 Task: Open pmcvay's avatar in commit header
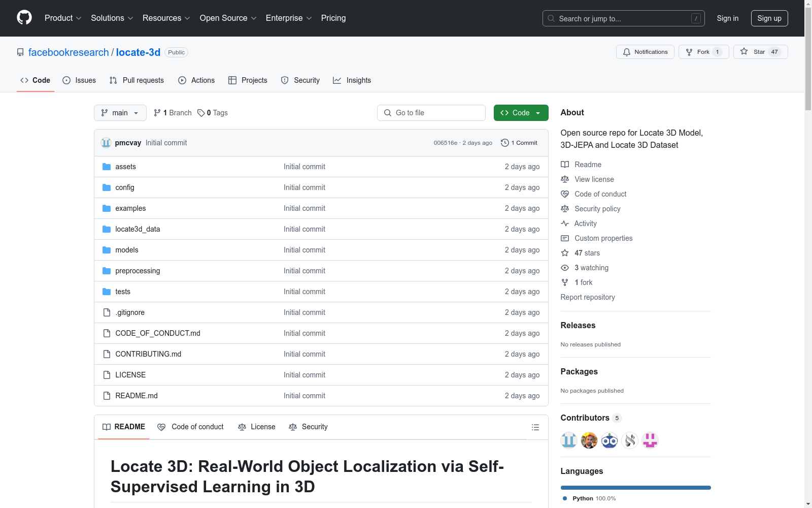pyautogui.click(x=106, y=143)
